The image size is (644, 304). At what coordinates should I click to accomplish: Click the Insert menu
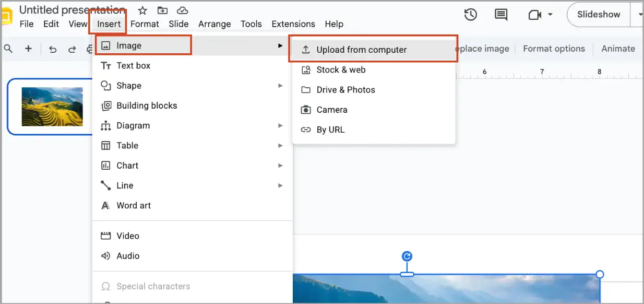pyautogui.click(x=109, y=24)
